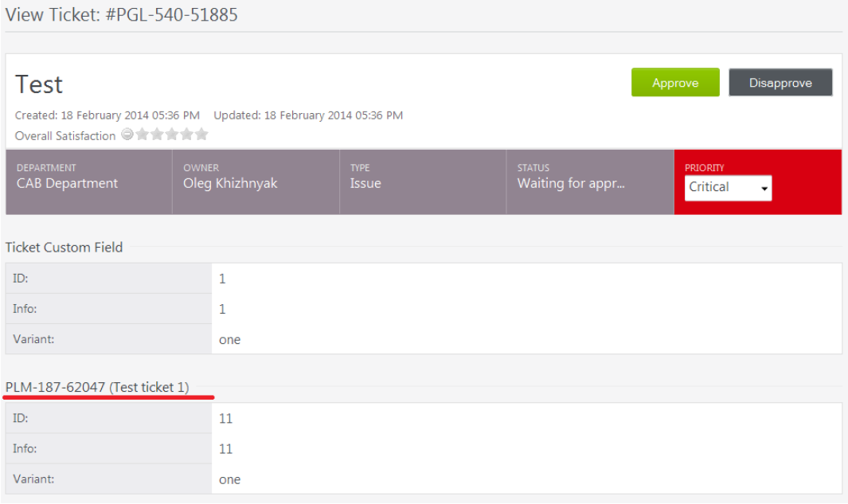Click the Type Issue cell
Image resolution: width=848 pixels, height=504 pixels.
pos(423,182)
